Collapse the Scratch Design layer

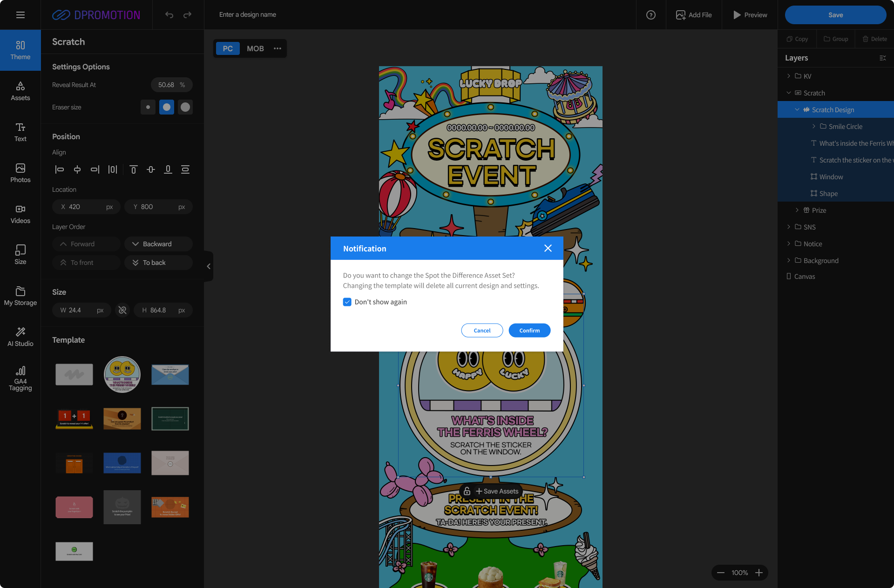click(x=797, y=110)
